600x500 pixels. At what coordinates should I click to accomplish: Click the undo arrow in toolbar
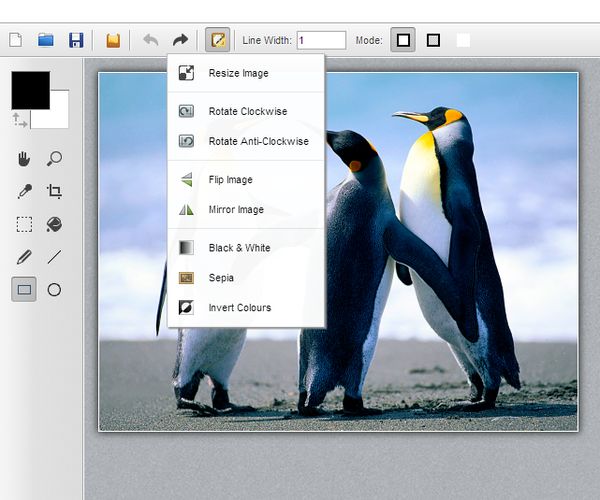click(x=151, y=40)
